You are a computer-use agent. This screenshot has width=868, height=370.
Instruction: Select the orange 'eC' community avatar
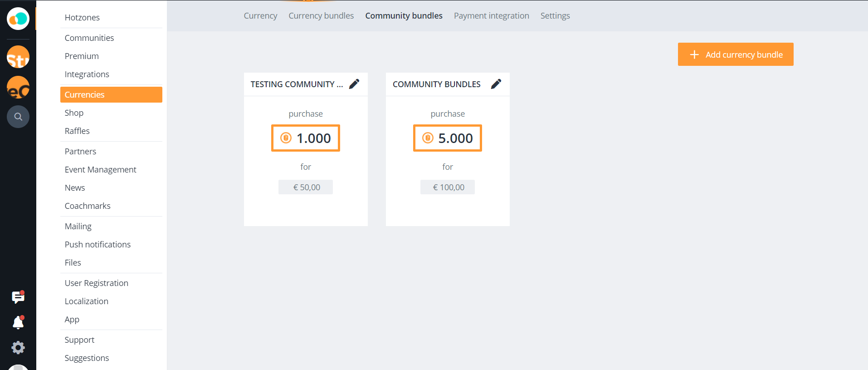pyautogui.click(x=18, y=88)
